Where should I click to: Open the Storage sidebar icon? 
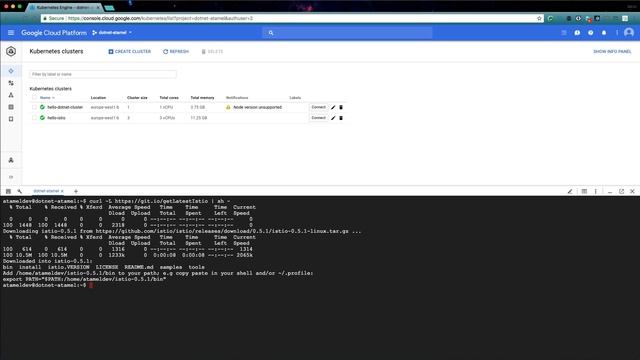pos(11,119)
